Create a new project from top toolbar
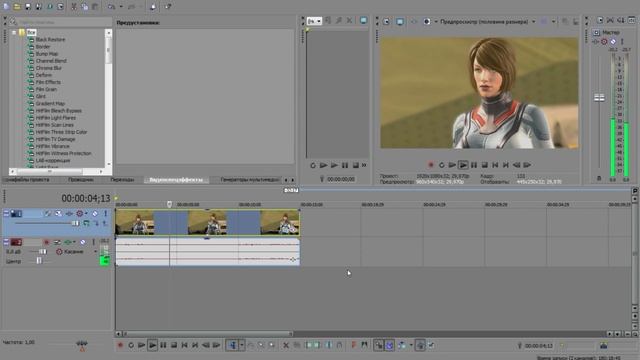 [x=6, y=7]
